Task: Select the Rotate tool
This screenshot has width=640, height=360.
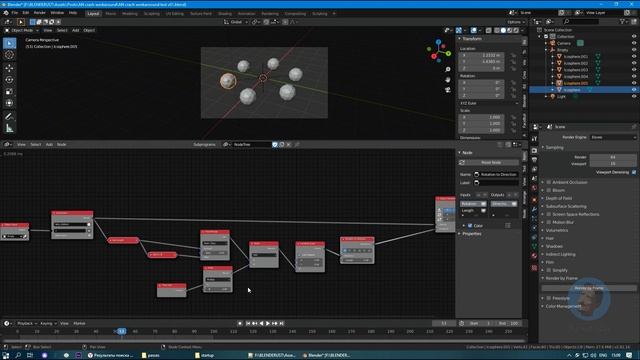Action: (9, 80)
